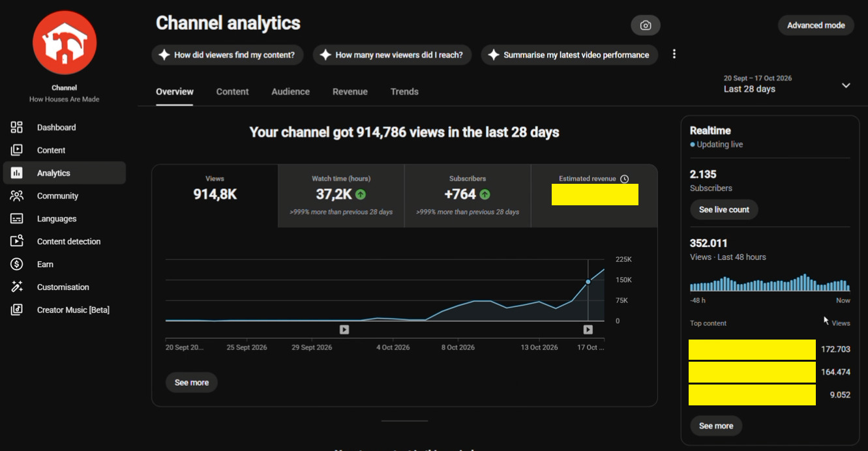
Task: Select the Views metric card
Action: 215,196
